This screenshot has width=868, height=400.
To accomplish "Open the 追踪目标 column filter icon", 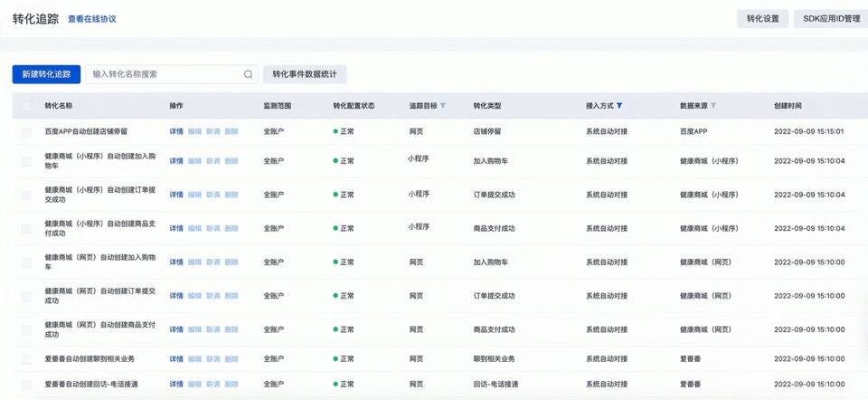I will pyautogui.click(x=443, y=106).
